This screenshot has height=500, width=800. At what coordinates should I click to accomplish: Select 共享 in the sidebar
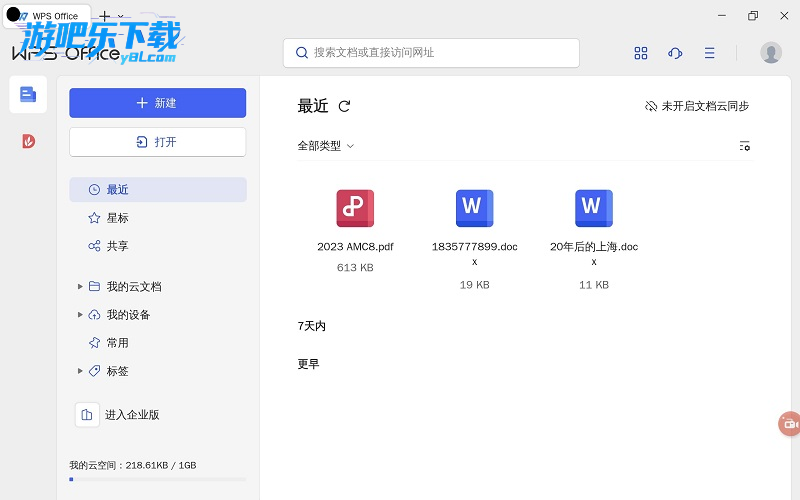point(117,246)
